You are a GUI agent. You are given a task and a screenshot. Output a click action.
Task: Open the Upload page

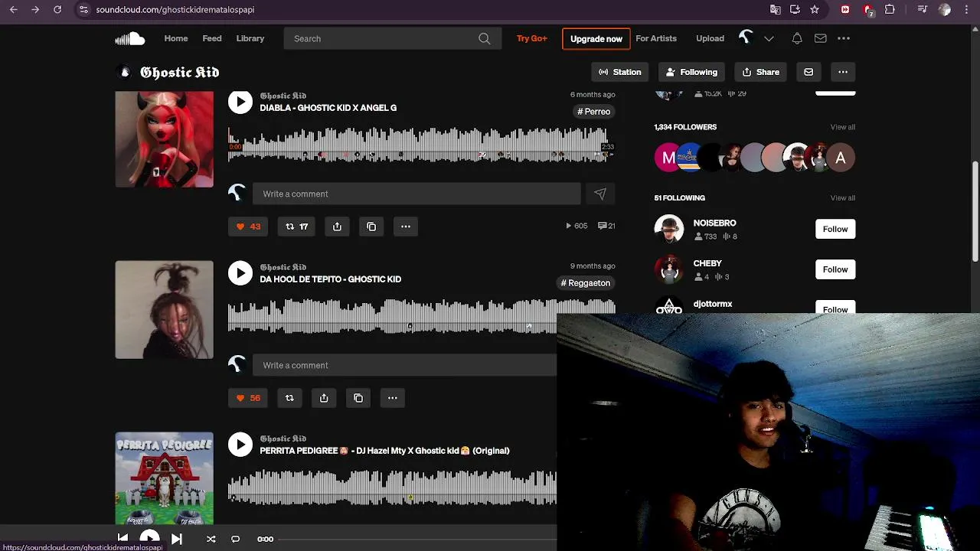pos(710,38)
